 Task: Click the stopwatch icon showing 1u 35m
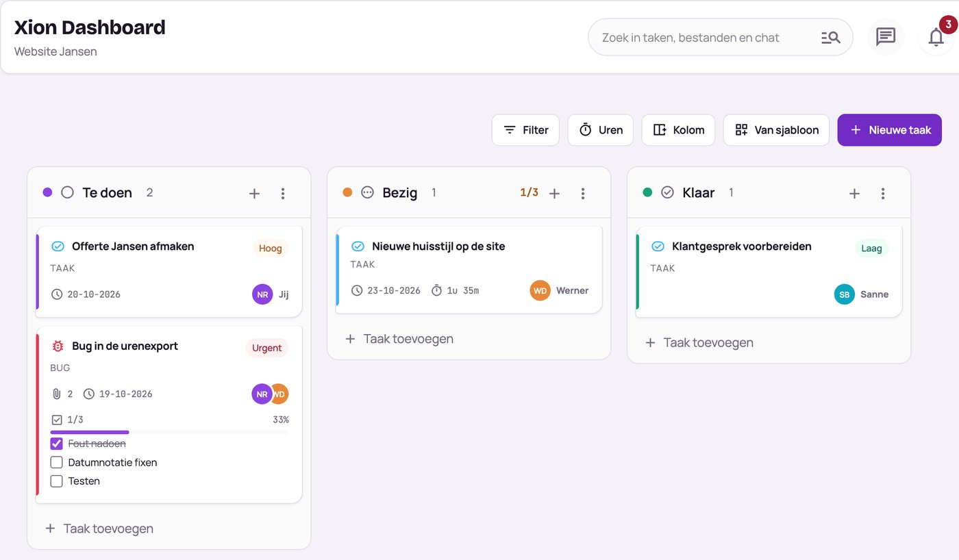pos(437,290)
